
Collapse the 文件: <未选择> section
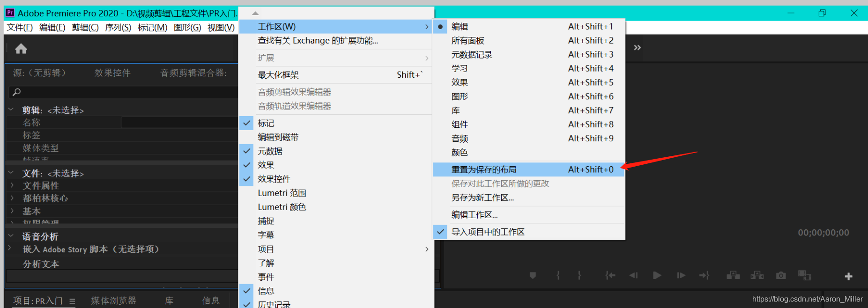11,173
